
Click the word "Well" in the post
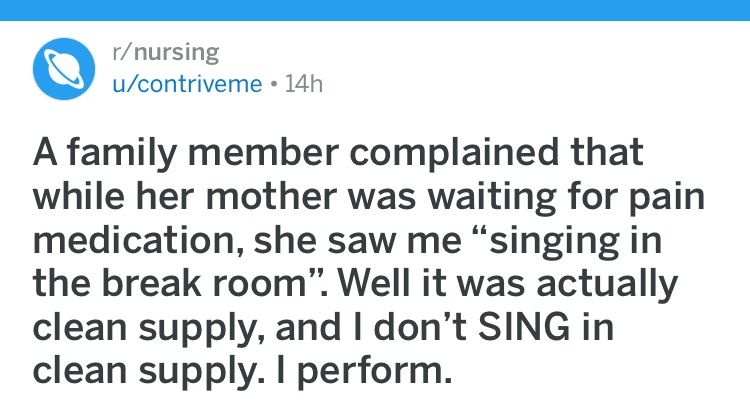click(x=375, y=283)
